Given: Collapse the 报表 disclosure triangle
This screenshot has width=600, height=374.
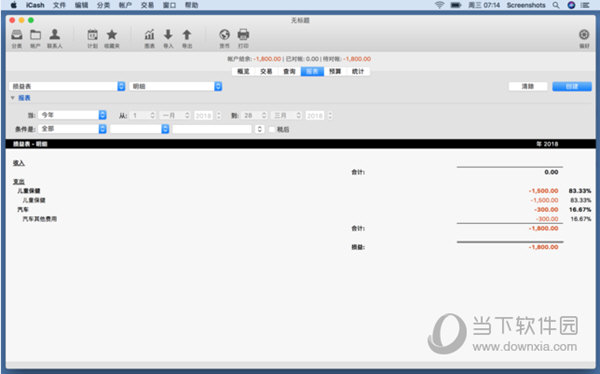Looking at the screenshot, I should (13, 98).
